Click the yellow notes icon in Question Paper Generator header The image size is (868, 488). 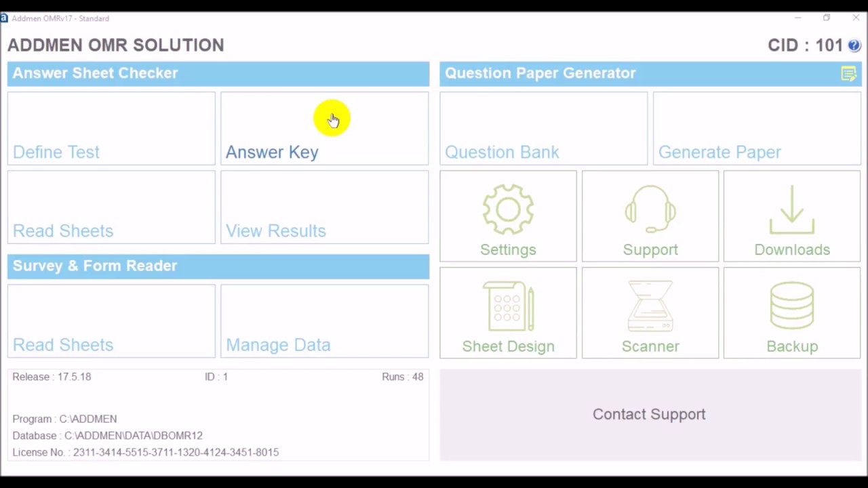[848, 74]
